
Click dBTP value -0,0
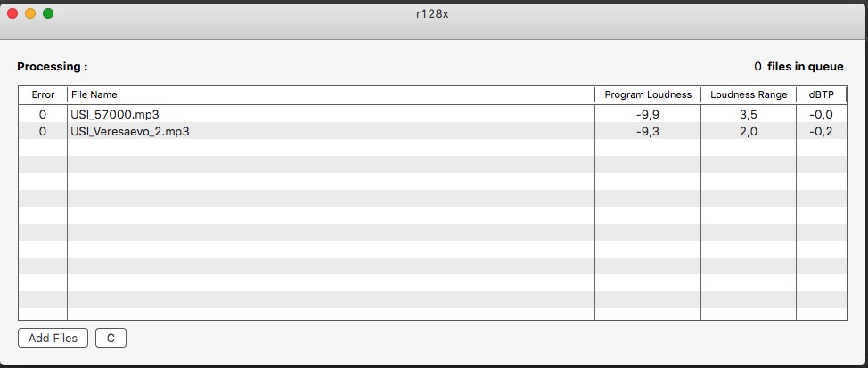pos(821,114)
